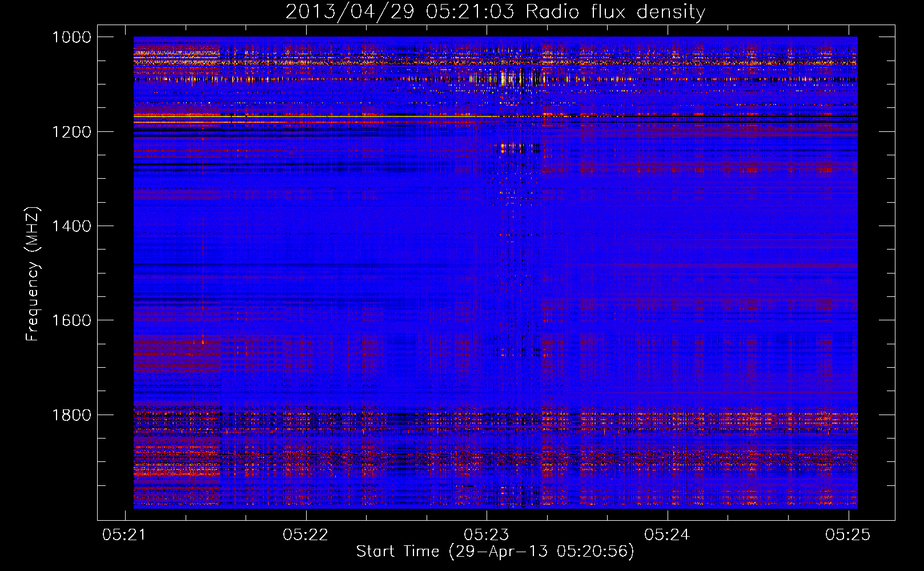Select the "Frequency (MHZ)" axis label
The height and width of the screenshot is (571, 924).
[33, 274]
